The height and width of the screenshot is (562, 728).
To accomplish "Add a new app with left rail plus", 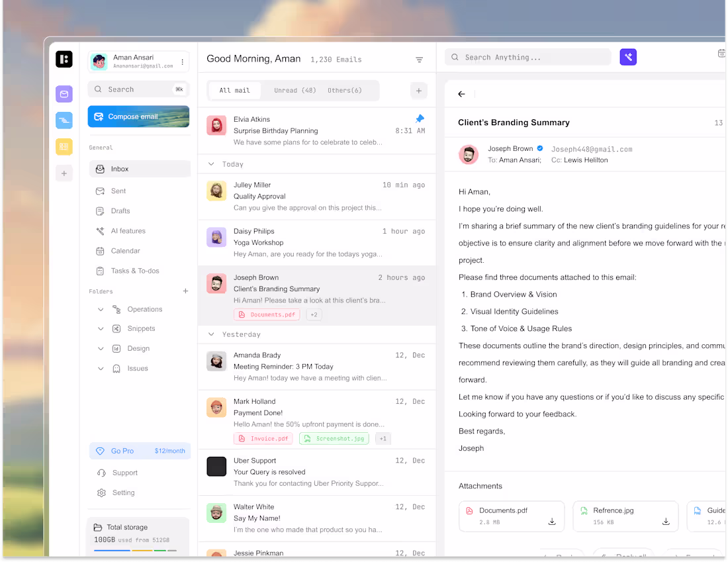I will pyautogui.click(x=64, y=173).
